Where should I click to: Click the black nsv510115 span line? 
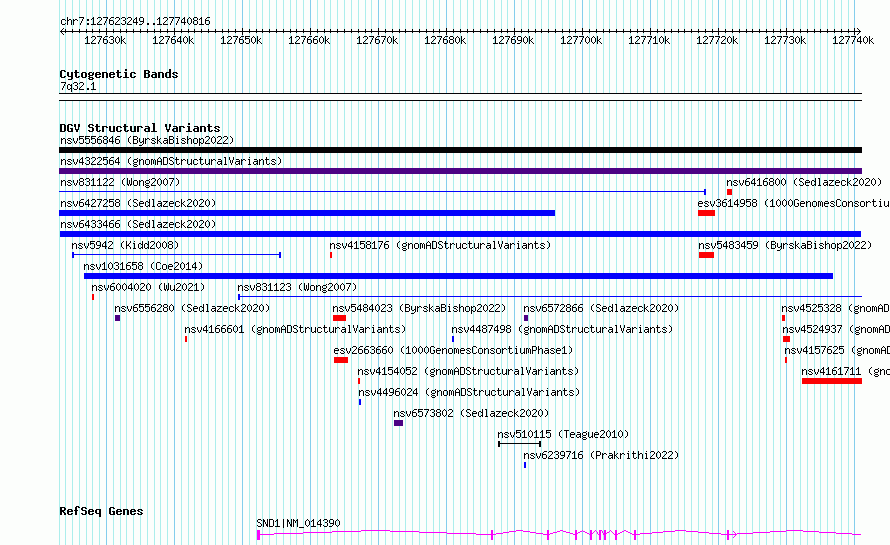(x=519, y=444)
